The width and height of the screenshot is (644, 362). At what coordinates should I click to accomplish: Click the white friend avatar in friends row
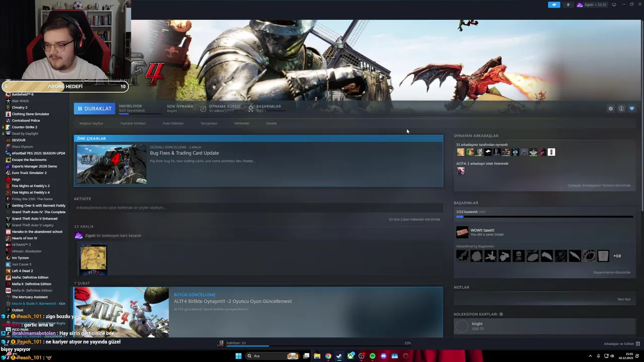tap(551, 152)
